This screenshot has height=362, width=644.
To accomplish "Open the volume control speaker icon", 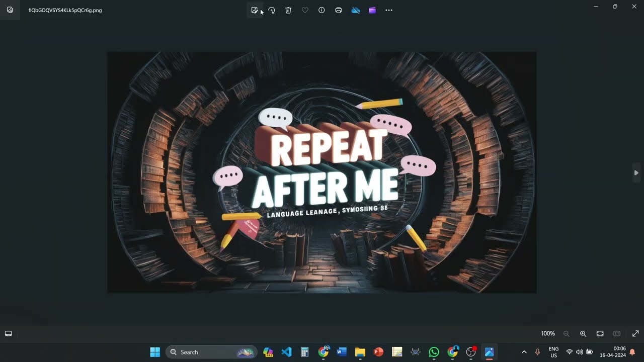I will pyautogui.click(x=579, y=352).
